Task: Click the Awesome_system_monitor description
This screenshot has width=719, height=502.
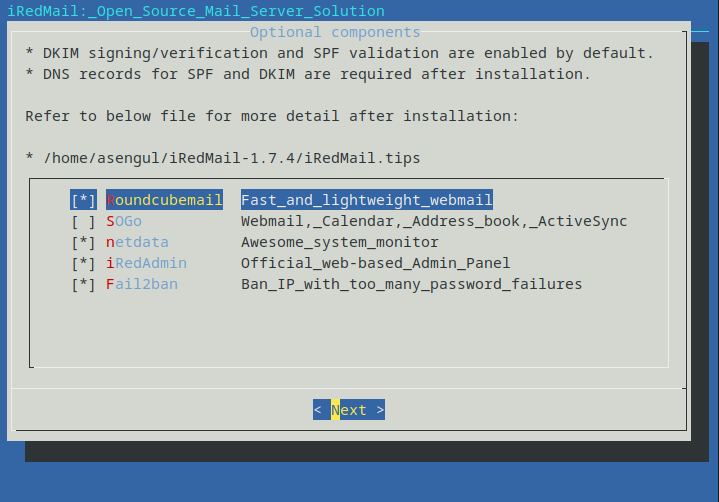Action: click(340, 242)
